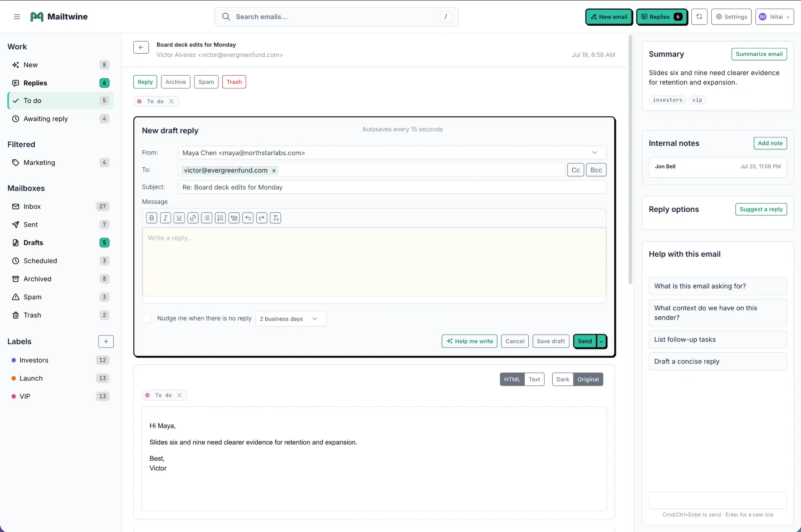Image resolution: width=801 pixels, height=532 pixels.
Task: Open send options arrow beside Send
Action: pos(602,341)
